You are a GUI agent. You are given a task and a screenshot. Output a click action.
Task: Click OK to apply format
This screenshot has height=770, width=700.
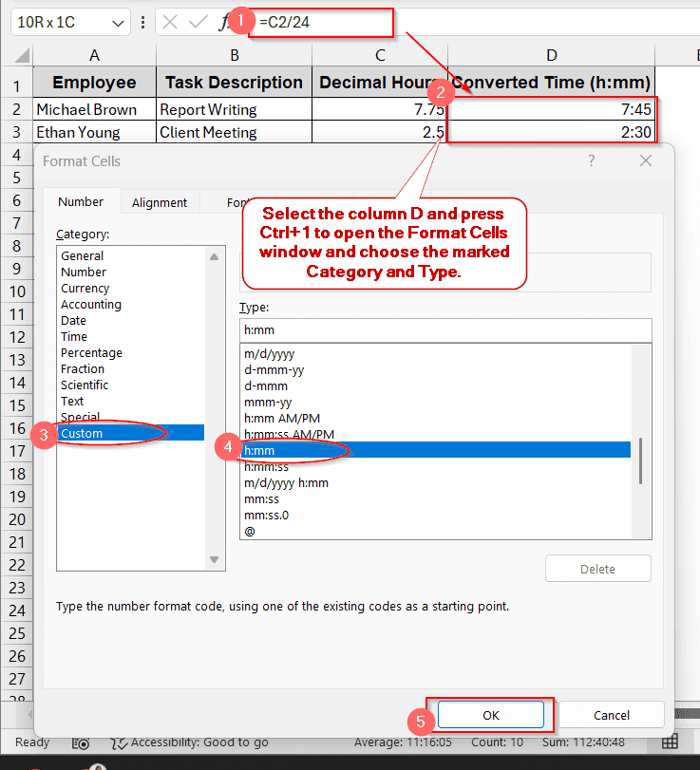(491, 715)
